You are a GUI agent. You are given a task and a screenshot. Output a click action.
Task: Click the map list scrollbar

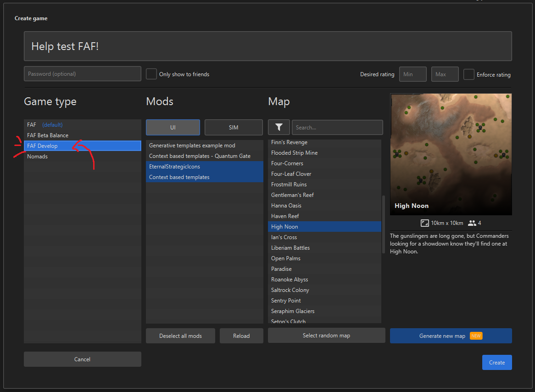coord(384,224)
